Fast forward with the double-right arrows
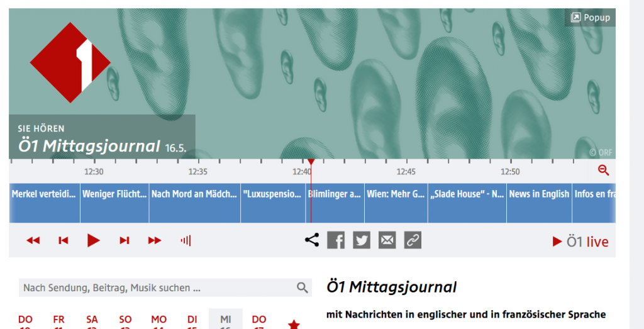Viewport: 644px width, 329px height. tap(155, 241)
